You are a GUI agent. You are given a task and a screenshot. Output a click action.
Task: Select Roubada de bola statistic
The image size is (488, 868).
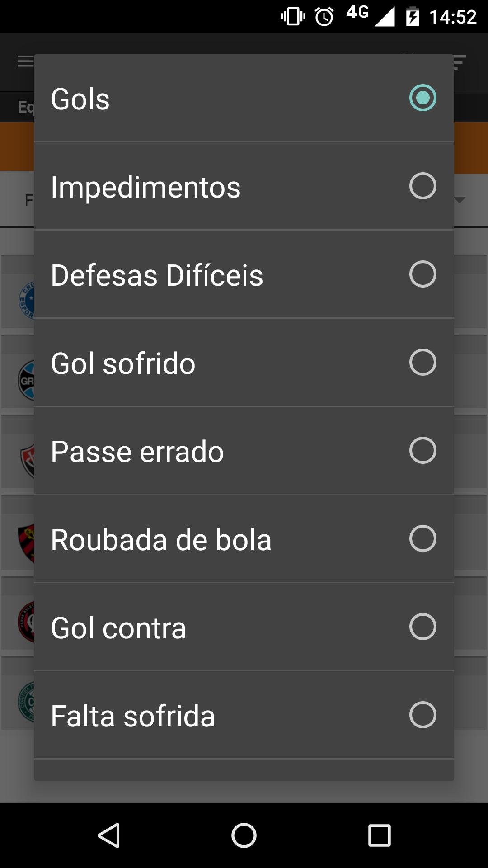click(244, 539)
